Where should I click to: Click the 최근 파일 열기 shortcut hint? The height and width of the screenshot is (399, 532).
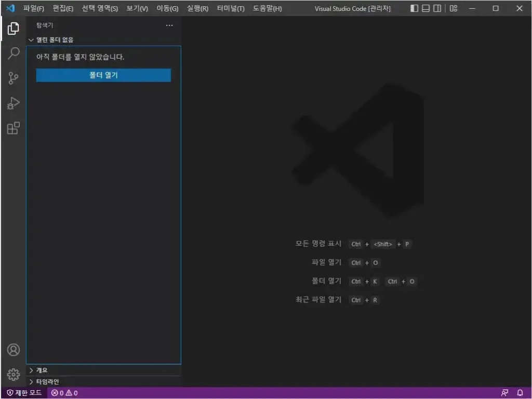tap(337, 300)
